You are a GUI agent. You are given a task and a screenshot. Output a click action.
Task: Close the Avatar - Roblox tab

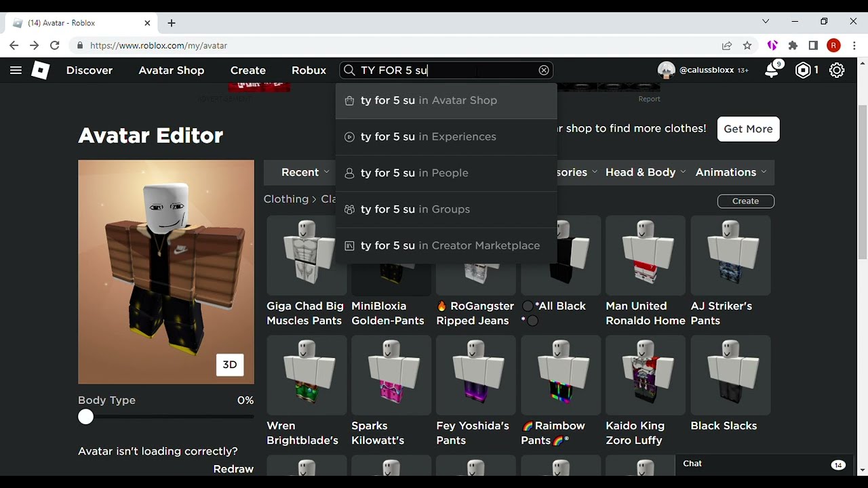tap(147, 23)
